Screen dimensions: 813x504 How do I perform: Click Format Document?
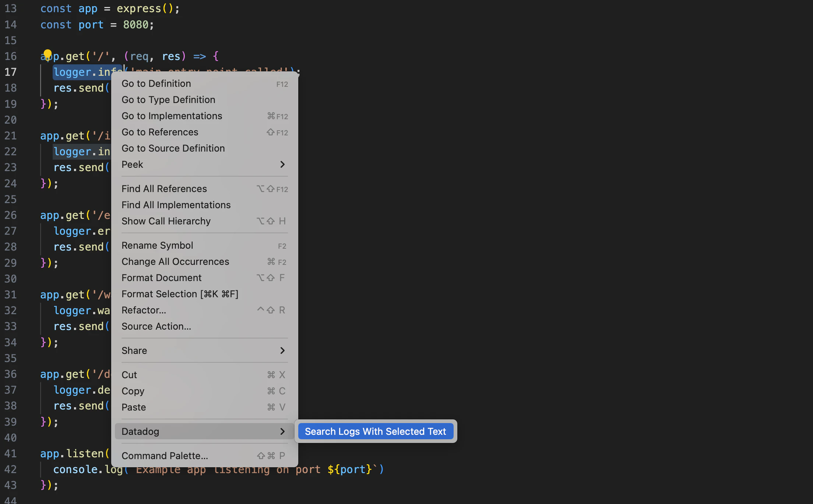(x=161, y=278)
